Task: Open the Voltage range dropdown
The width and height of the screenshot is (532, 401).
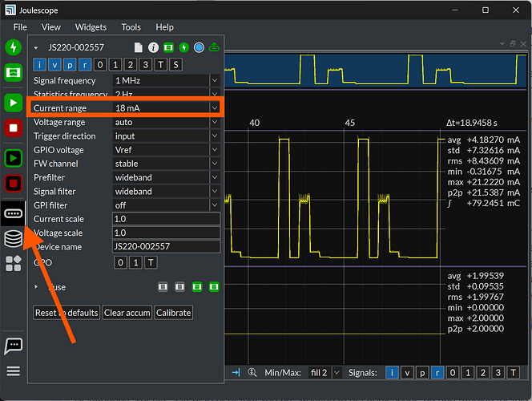Action: pos(167,122)
